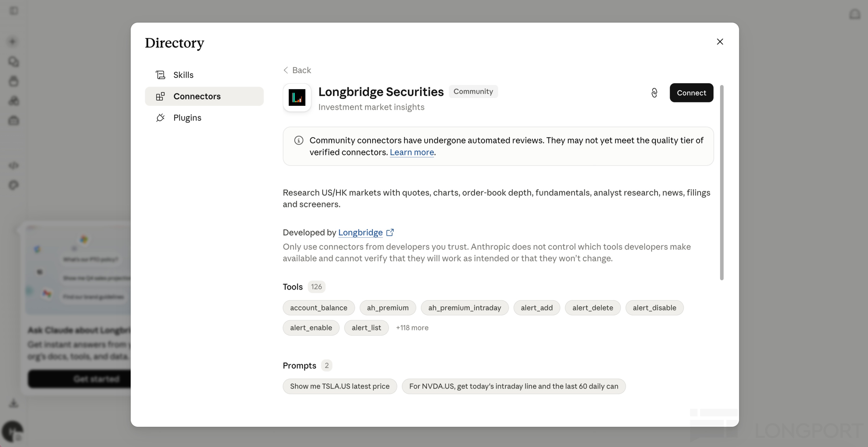Click the Skills scroll icon
868x447 pixels.
pos(160,75)
